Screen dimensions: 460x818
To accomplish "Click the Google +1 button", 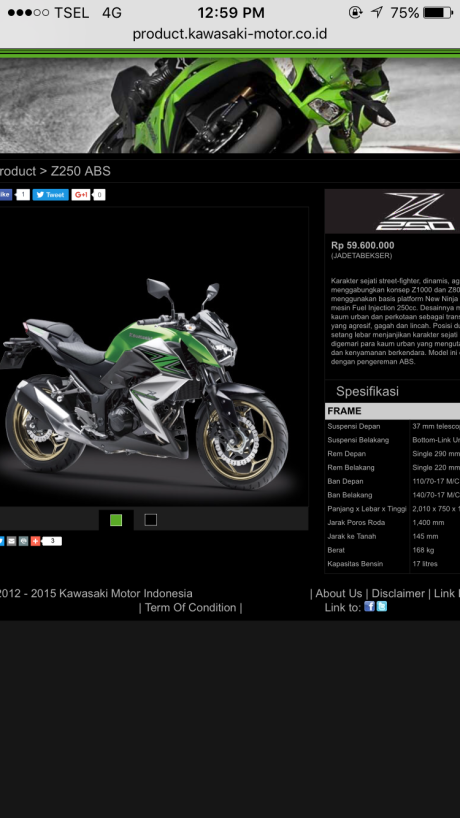I will 81,195.
